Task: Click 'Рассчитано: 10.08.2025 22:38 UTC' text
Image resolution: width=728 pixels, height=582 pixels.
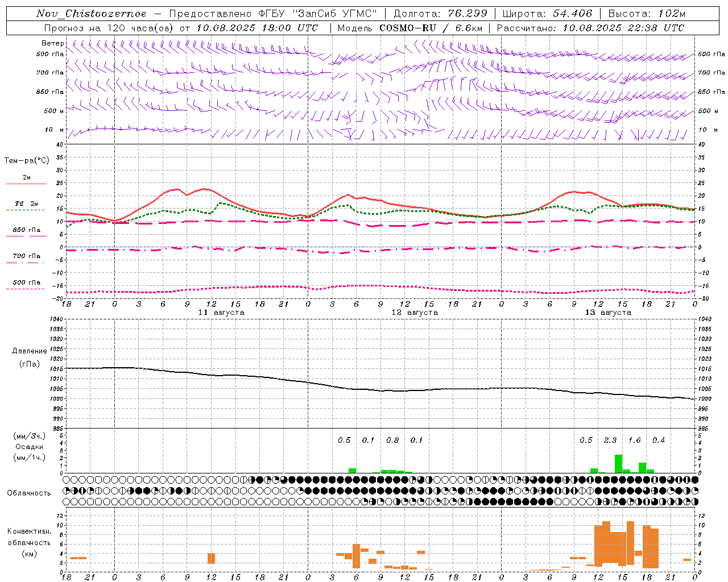Action: coord(590,28)
